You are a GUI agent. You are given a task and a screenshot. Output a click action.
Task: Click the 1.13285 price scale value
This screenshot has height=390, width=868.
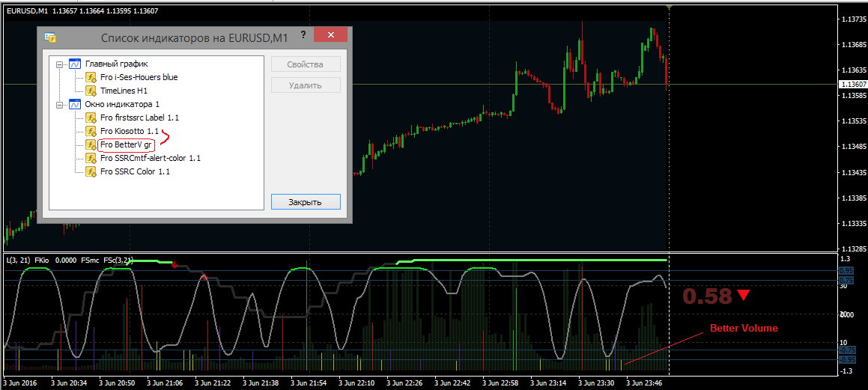coord(853,249)
